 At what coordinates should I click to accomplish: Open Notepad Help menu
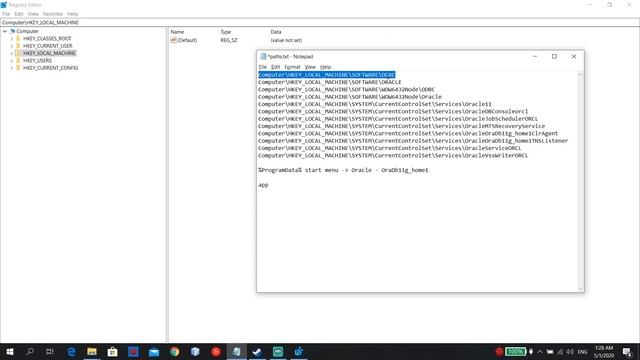coord(325,67)
